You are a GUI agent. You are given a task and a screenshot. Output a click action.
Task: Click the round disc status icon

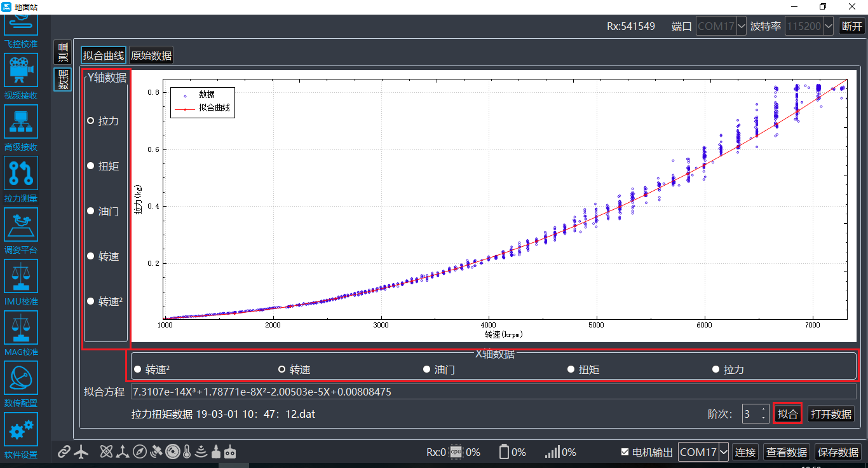[172, 452]
